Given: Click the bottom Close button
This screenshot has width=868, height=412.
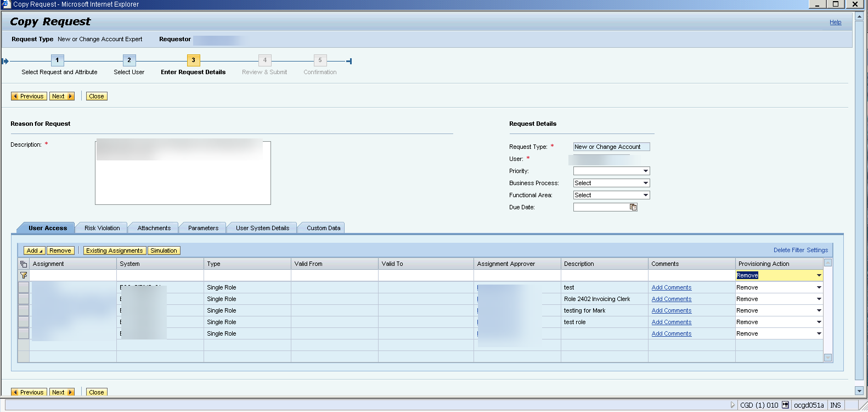Looking at the screenshot, I should pos(97,392).
